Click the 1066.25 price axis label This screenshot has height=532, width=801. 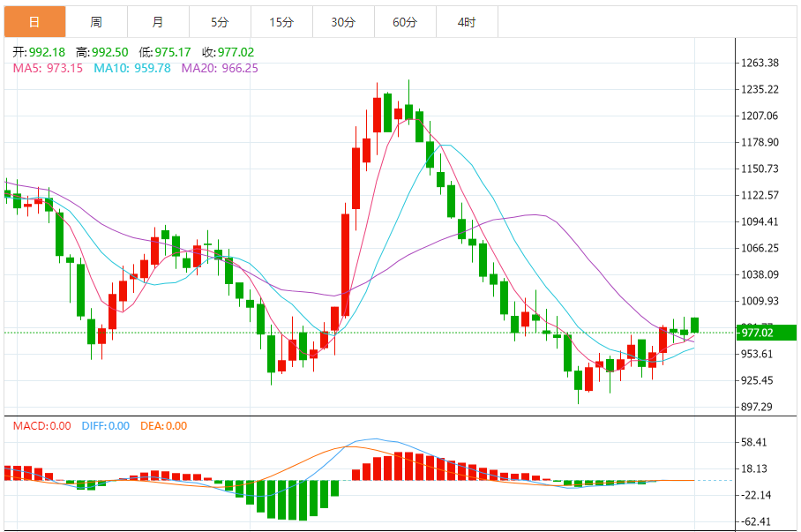coord(760,249)
